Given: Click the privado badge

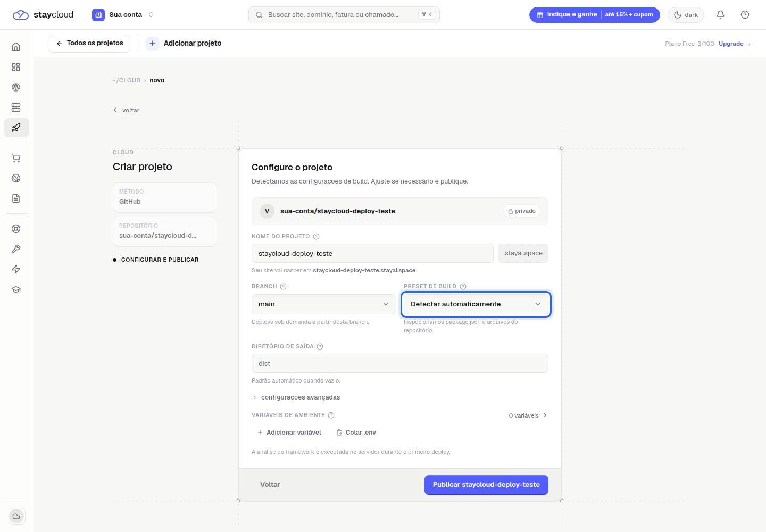Looking at the screenshot, I should (x=522, y=211).
